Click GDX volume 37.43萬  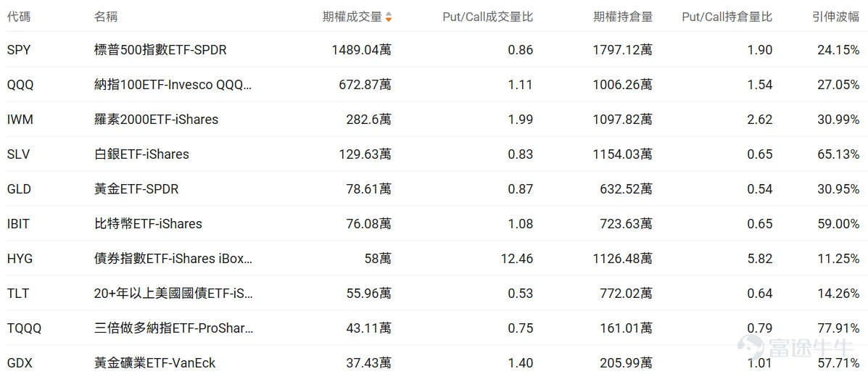coord(368,363)
